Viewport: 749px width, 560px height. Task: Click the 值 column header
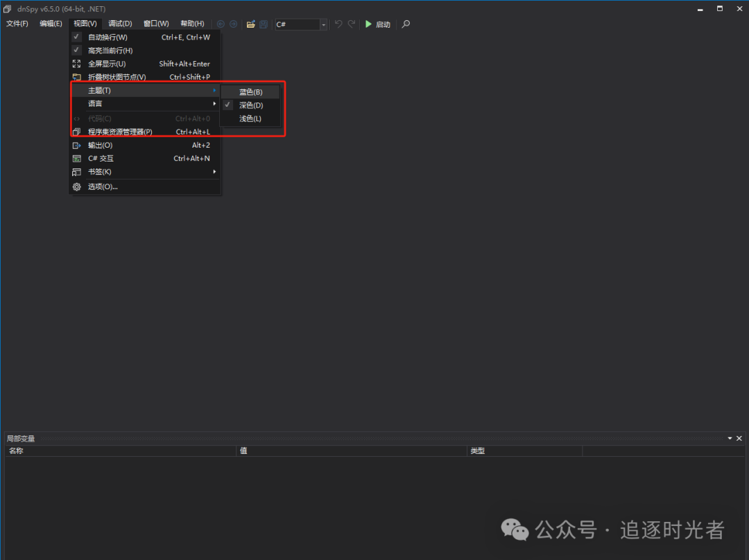coord(351,450)
